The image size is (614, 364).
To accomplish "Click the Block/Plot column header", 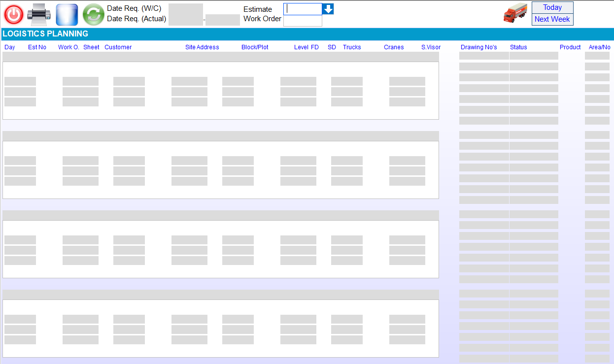I will click(255, 47).
